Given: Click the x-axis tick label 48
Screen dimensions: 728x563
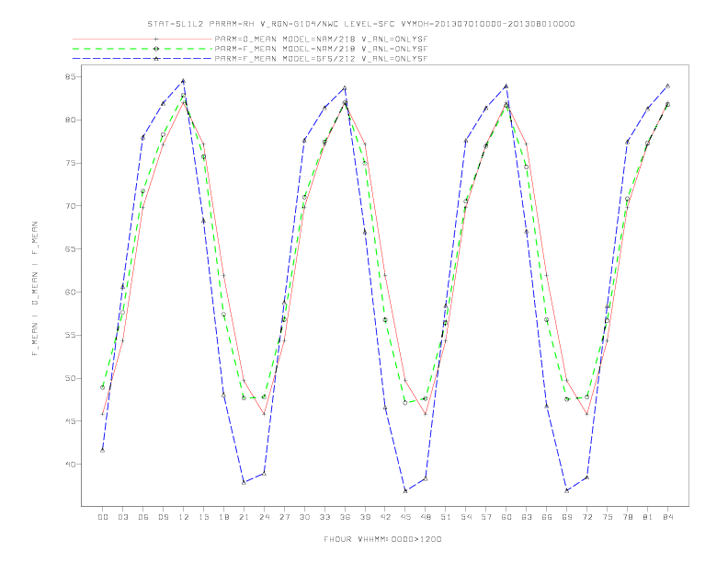Looking at the screenshot, I should pyautogui.click(x=426, y=517).
